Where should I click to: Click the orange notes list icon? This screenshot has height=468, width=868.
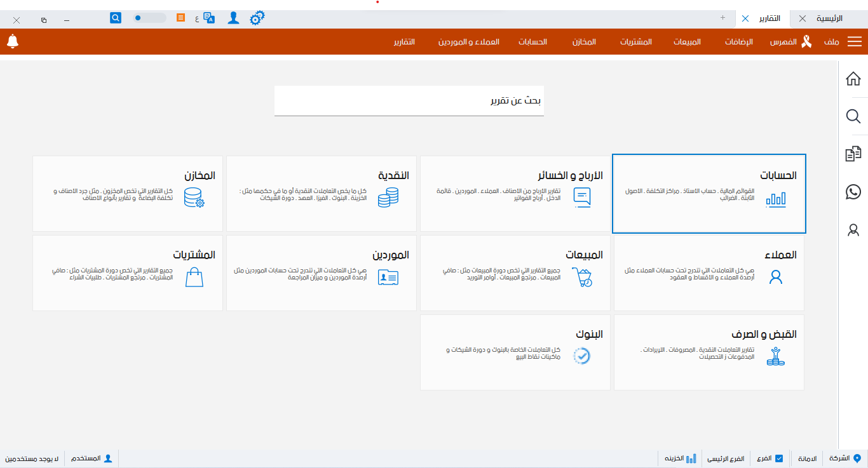click(x=181, y=18)
